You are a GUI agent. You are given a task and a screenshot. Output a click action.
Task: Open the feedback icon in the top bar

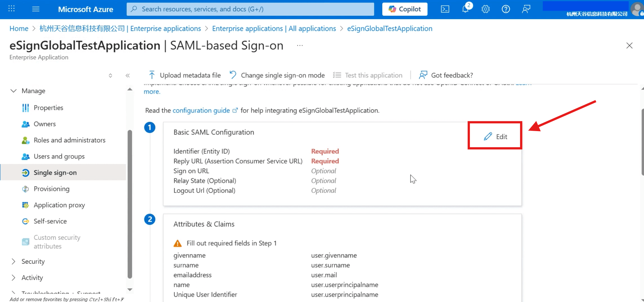tap(526, 9)
